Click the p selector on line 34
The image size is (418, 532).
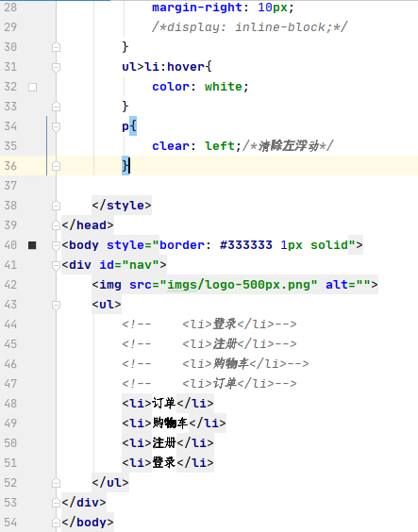[x=125, y=126]
